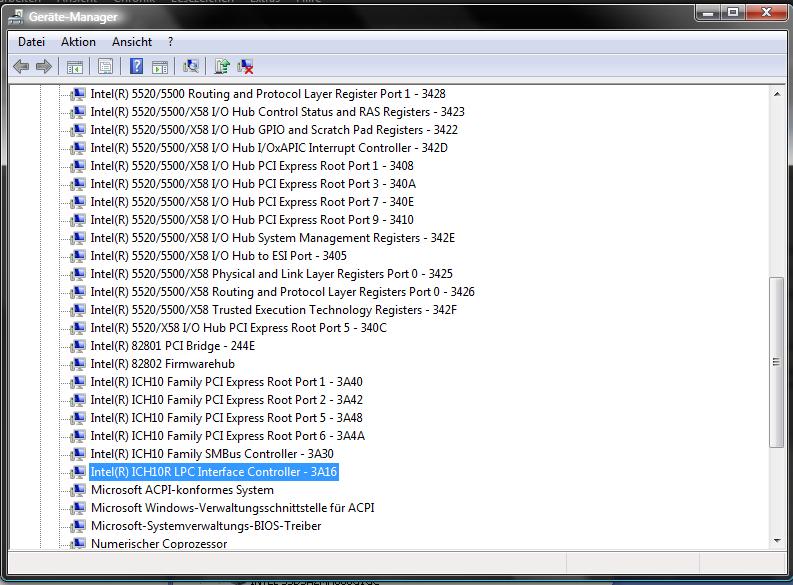Click device icon of Physical and Link Layer Registers Port 0
This screenshot has height=585, width=793.
[78, 274]
